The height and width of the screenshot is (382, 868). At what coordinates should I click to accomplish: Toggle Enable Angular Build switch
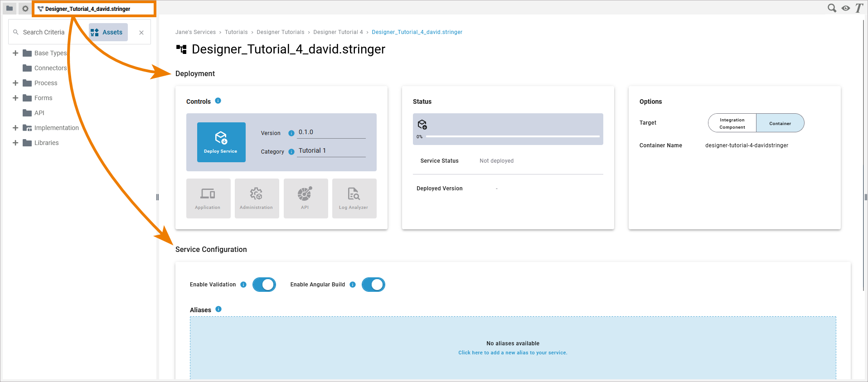pos(373,285)
